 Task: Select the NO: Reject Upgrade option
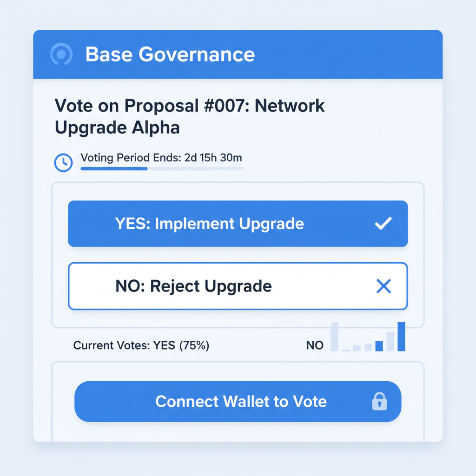[x=238, y=286]
